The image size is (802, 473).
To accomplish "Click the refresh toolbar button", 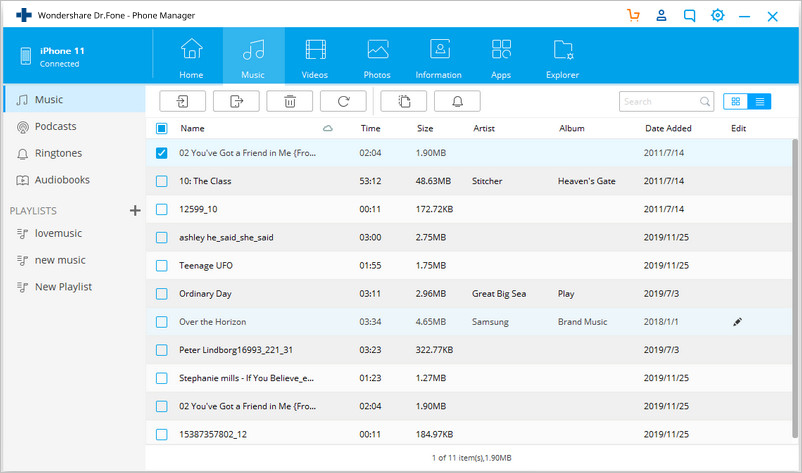I will click(x=343, y=101).
